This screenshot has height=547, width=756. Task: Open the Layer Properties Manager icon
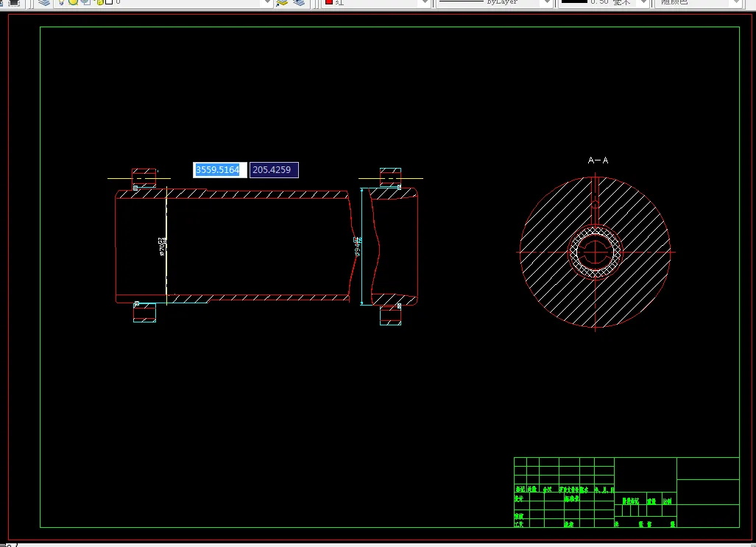coord(44,2)
